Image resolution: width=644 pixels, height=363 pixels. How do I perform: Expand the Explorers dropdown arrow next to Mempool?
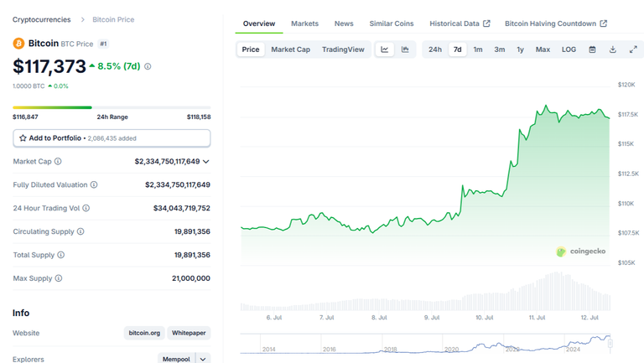click(203, 359)
